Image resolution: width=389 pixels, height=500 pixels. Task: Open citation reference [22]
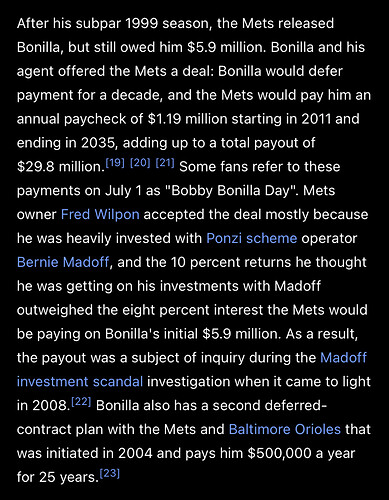(81, 402)
